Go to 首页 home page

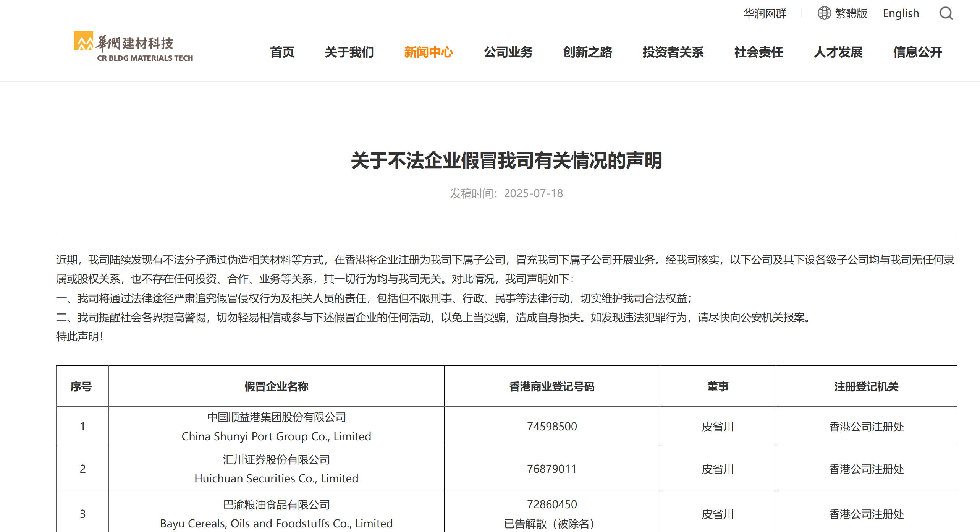tap(282, 52)
